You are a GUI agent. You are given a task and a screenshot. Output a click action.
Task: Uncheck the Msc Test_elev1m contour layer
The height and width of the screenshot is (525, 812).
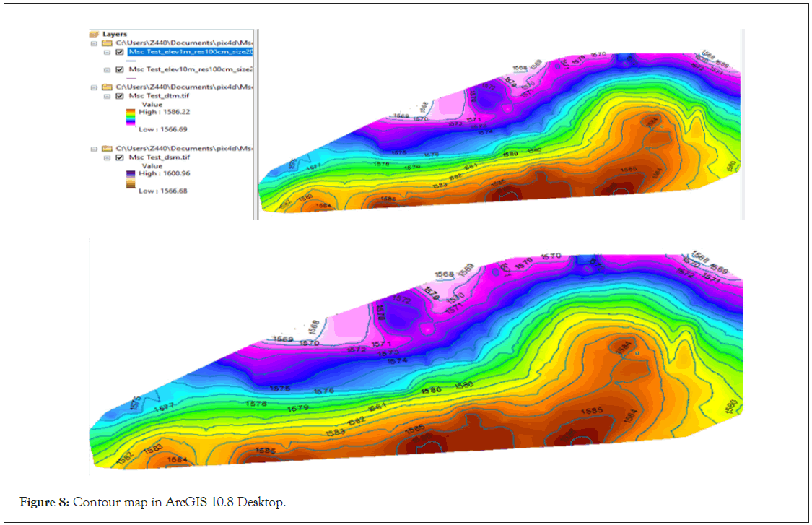point(120,52)
